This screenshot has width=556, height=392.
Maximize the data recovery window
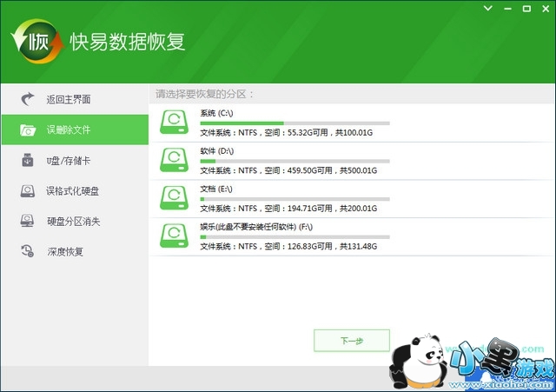(527, 9)
